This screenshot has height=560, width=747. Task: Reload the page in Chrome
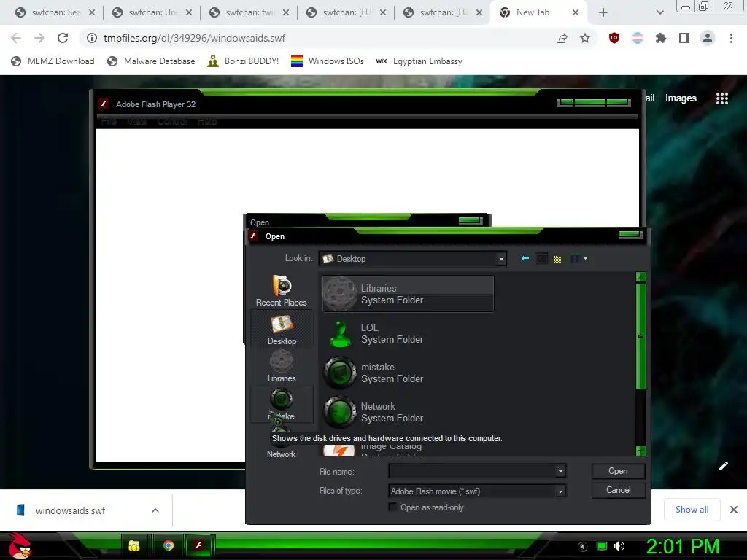point(63,38)
